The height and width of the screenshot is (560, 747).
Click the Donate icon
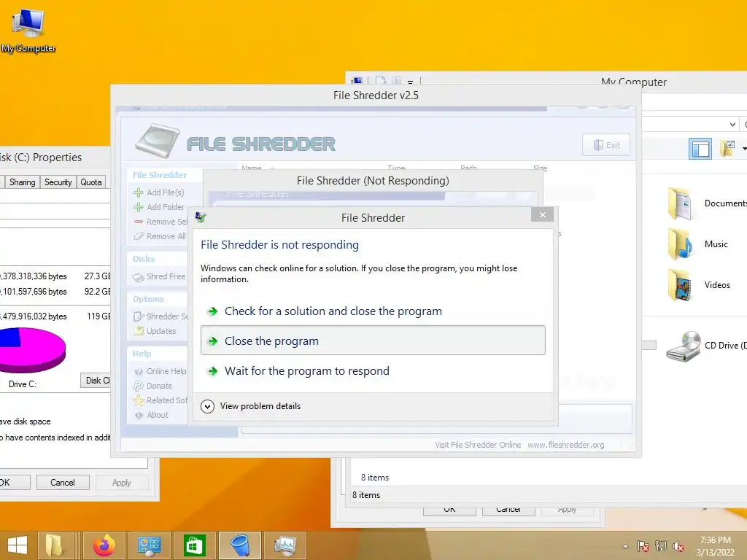tap(138, 386)
